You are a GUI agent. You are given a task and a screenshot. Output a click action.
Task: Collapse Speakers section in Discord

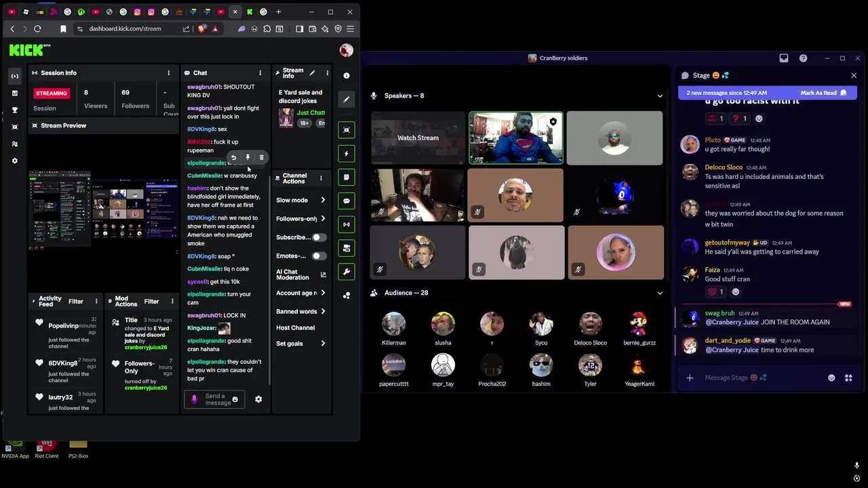click(x=660, y=96)
